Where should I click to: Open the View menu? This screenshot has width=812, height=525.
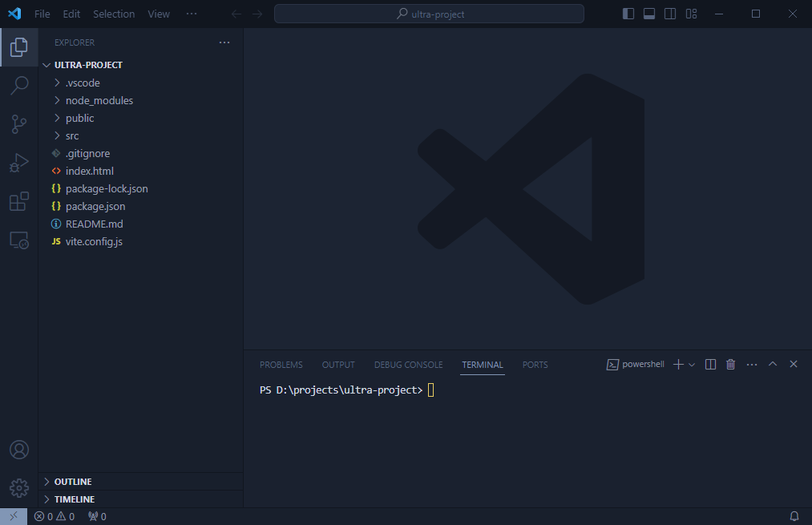point(159,14)
